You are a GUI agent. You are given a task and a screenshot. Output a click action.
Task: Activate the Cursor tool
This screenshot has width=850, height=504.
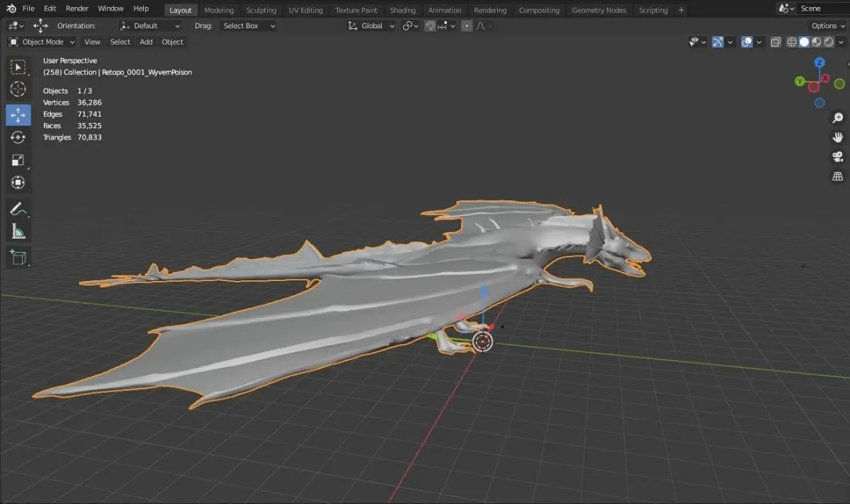tap(18, 90)
